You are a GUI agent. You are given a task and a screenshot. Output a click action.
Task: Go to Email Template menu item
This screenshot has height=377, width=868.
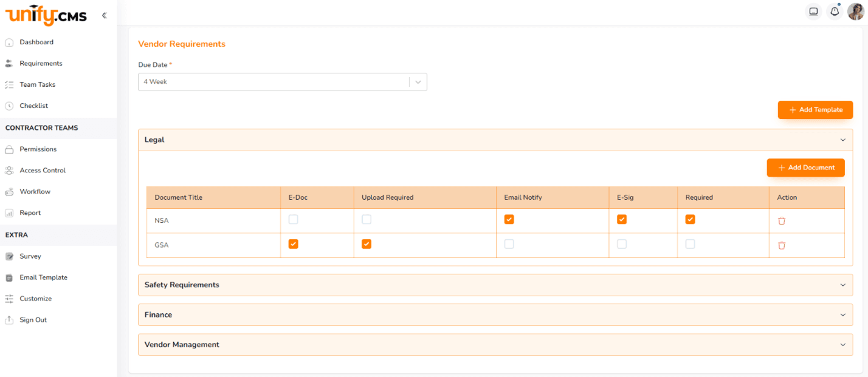(x=43, y=277)
